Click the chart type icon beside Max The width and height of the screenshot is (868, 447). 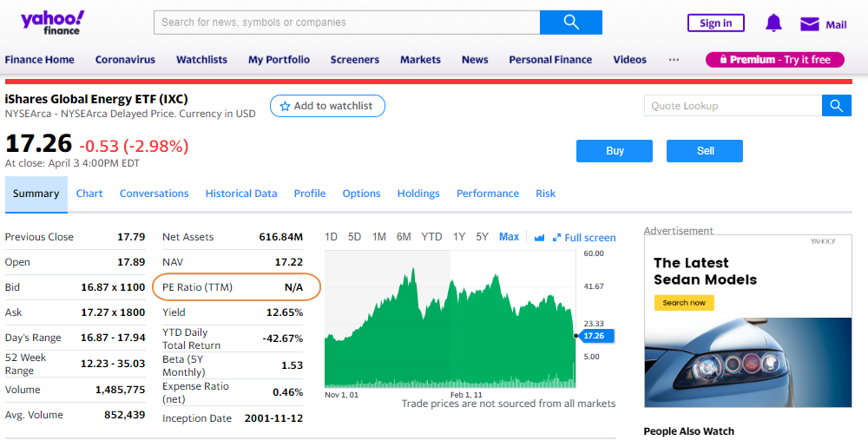point(539,238)
